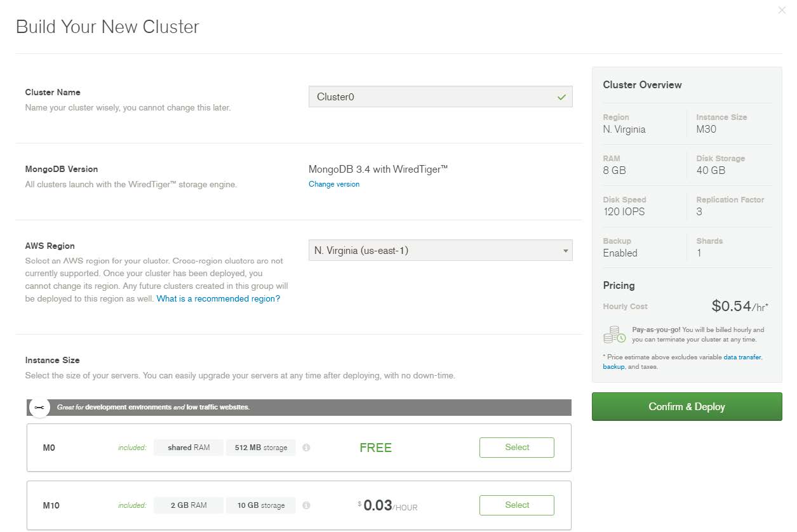Click the M10 tier name label
Screen dimensions: 797x532
[x=51, y=505]
